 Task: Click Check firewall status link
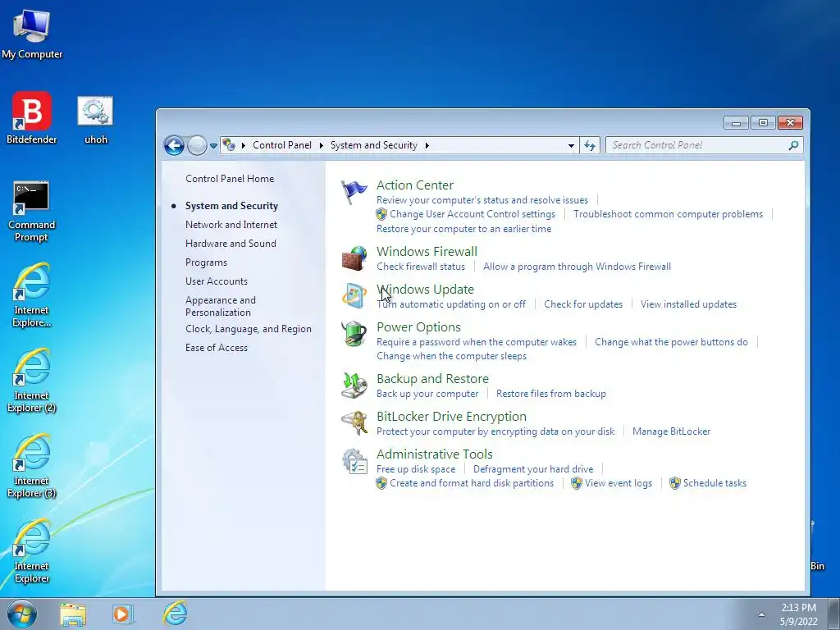421,267
